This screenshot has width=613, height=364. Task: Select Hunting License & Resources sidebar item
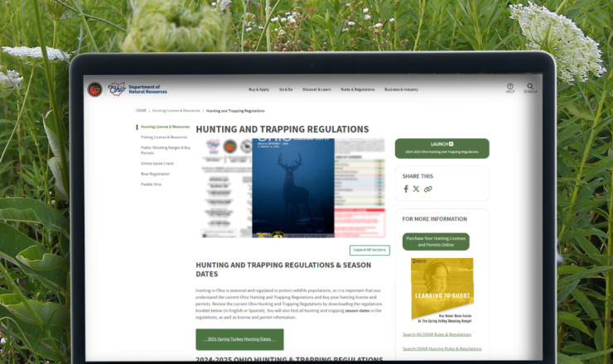tap(165, 127)
